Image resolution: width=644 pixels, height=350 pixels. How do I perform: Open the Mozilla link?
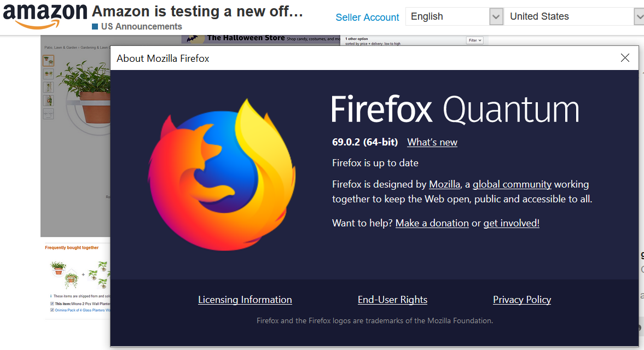click(x=444, y=184)
